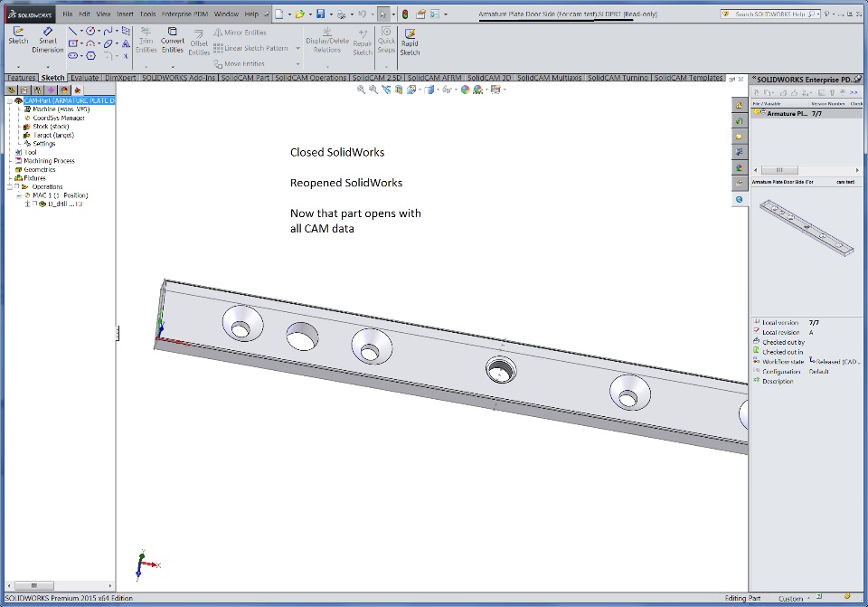Open the Line tool dropdown arrow
This screenshot has height=607, width=868.
[81, 31]
